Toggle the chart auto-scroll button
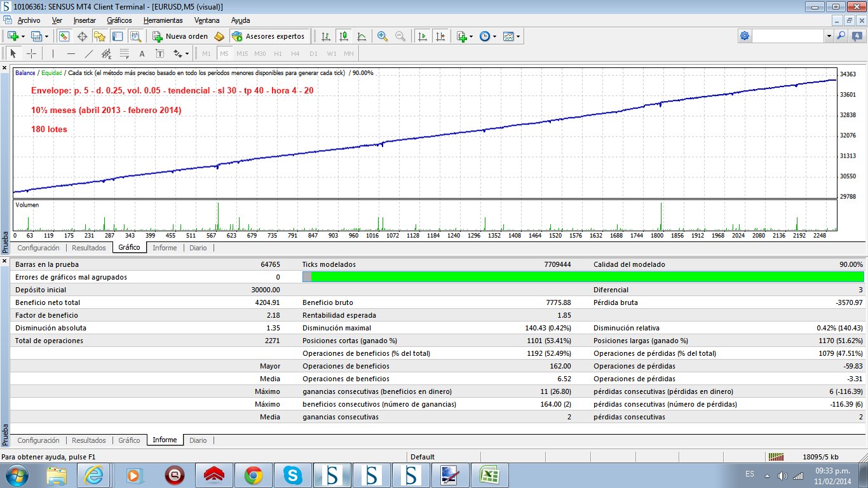 click(422, 36)
